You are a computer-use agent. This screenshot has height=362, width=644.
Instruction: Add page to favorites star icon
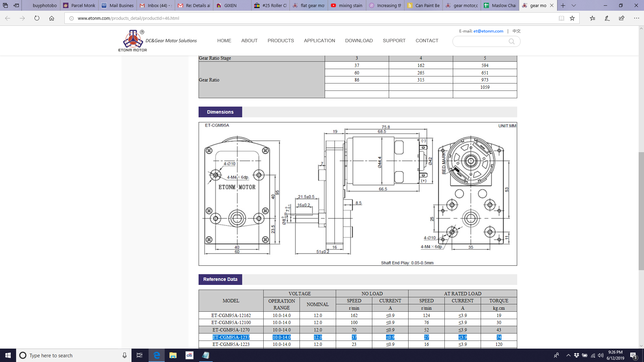pos(572,18)
